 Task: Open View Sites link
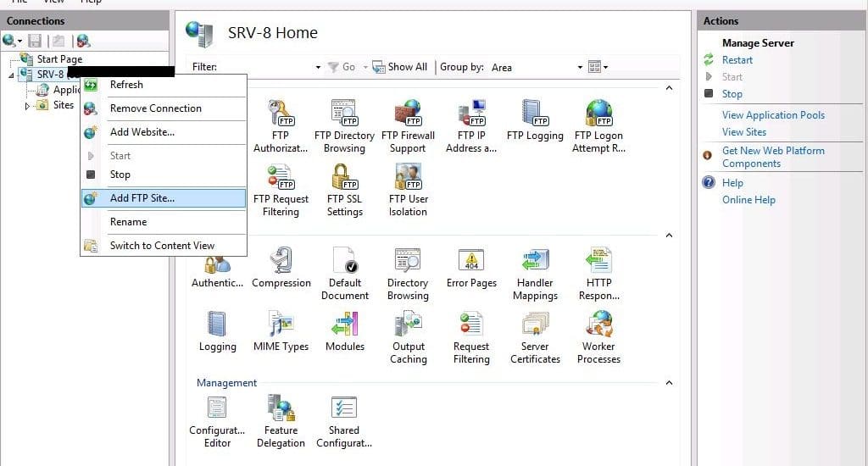[x=744, y=132]
